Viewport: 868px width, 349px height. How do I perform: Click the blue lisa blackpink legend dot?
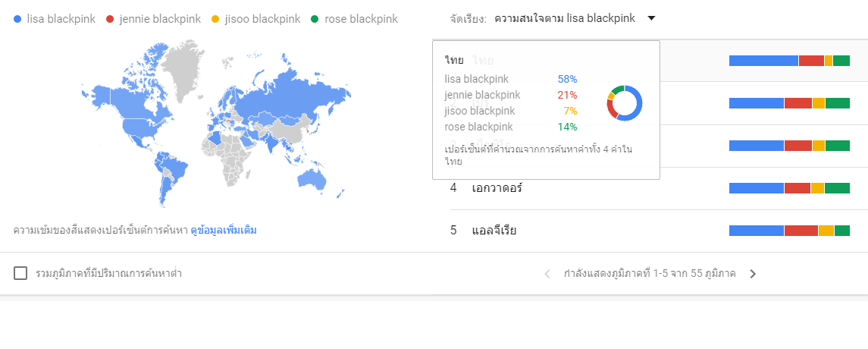pyautogui.click(x=17, y=19)
